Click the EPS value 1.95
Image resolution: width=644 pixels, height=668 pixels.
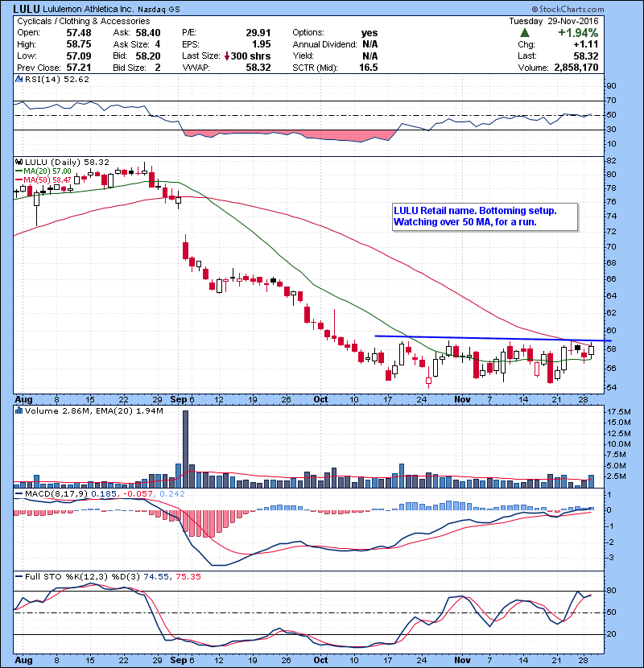(262, 44)
